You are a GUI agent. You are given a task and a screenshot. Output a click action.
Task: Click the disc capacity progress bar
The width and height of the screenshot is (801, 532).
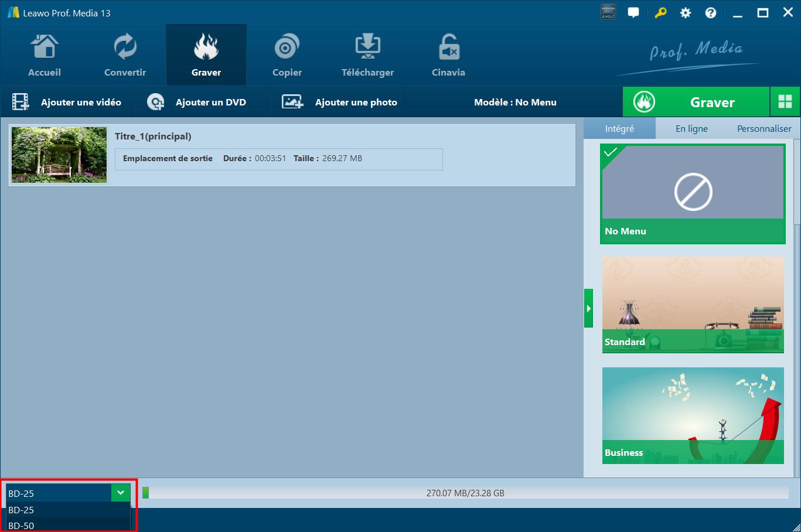465,493
